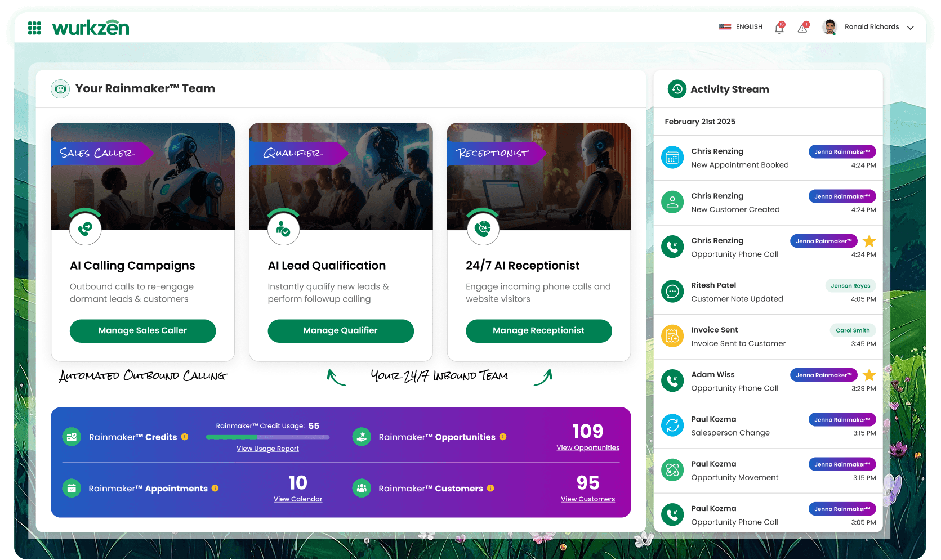Viewport: 941px width, 560px height.
Task: Click Ronald Richards profile avatar
Action: (x=829, y=27)
